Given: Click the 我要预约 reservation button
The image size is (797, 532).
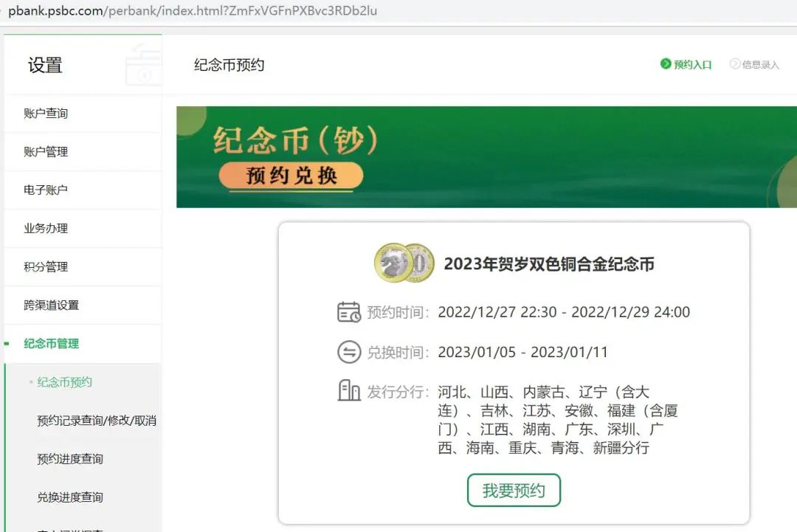Looking at the screenshot, I should click(x=514, y=490).
